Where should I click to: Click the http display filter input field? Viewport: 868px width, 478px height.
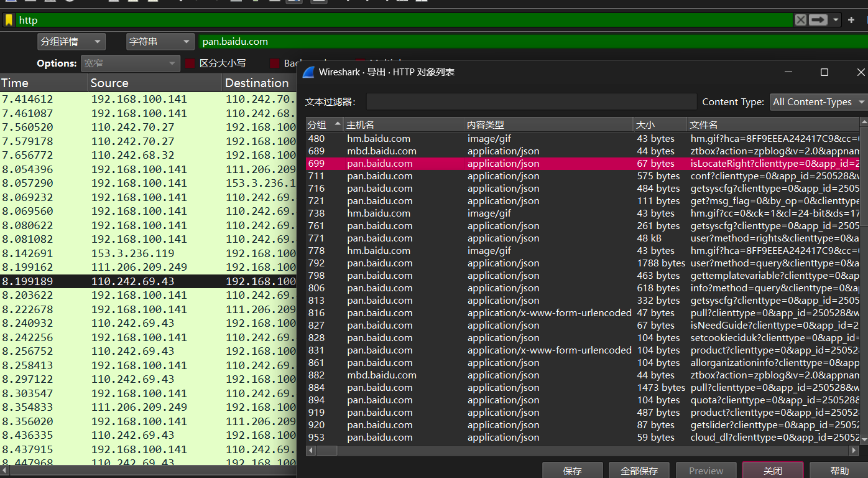404,20
